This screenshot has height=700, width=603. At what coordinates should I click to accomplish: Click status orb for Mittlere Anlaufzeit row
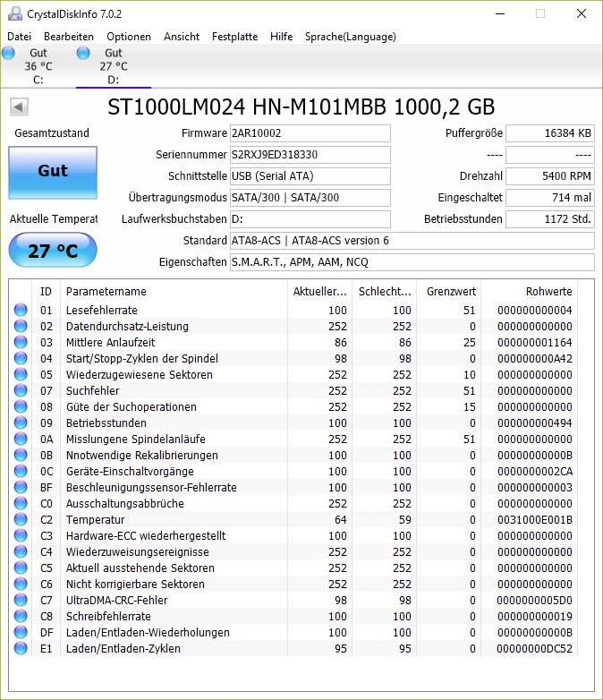tap(21, 342)
